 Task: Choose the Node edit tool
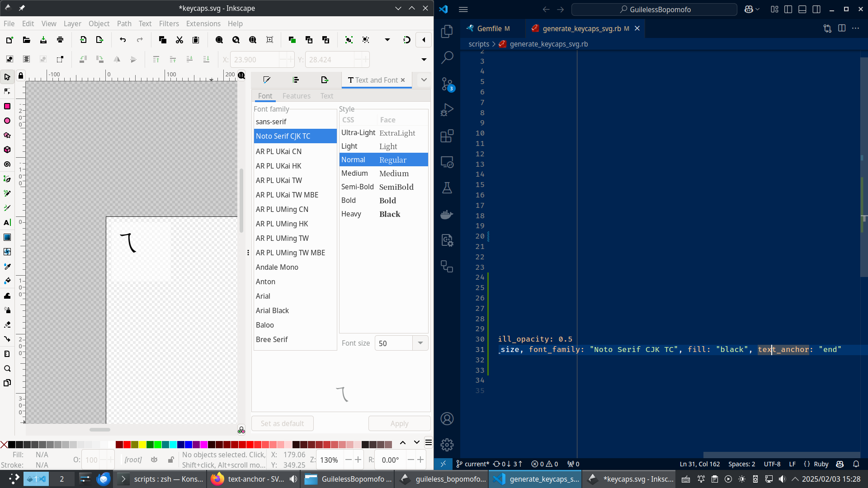[x=7, y=91]
